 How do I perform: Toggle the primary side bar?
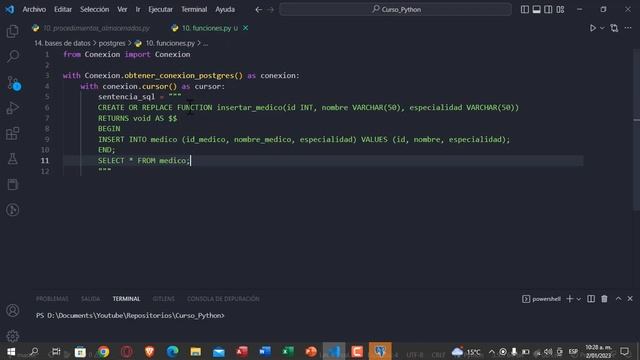[x=524, y=9]
